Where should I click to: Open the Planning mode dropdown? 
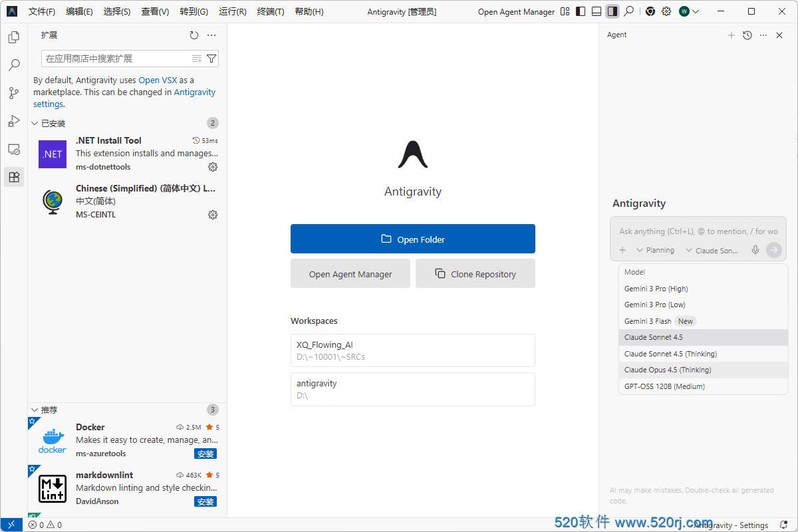click(655, 250)
